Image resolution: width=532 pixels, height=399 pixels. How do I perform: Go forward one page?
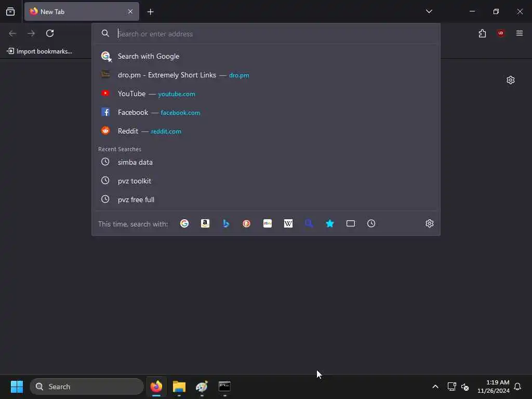pyautogui.click(x=31, y=33)
